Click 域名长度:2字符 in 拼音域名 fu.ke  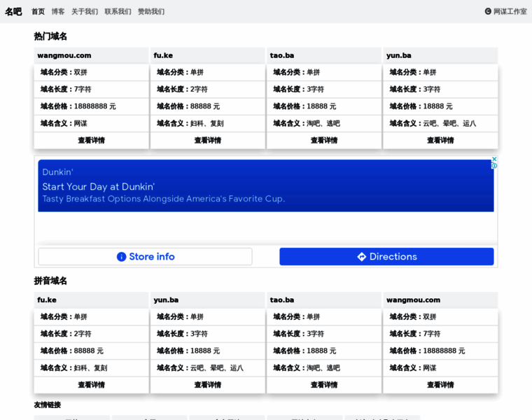(x=66, y=334)
